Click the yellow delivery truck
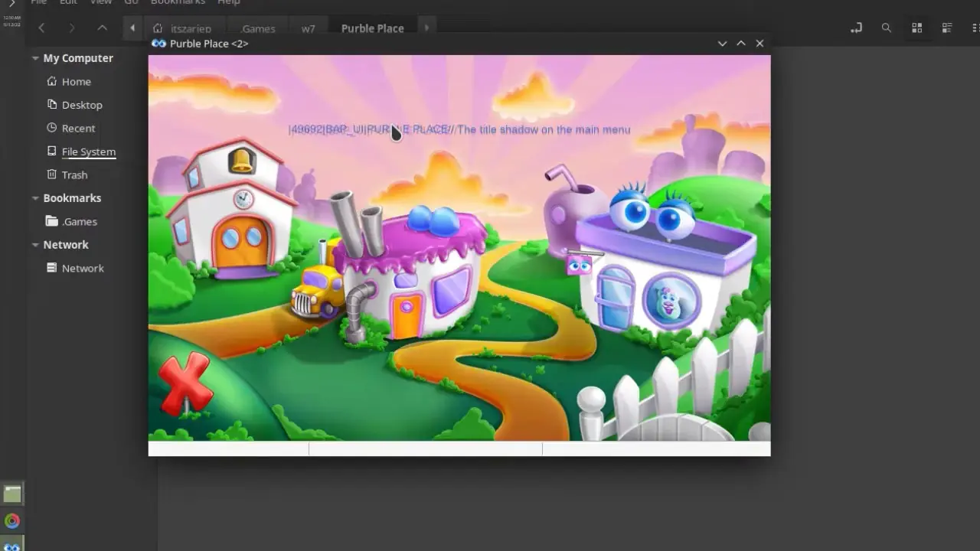The height and width of the screenshot is (551, 980). (317, 292)
